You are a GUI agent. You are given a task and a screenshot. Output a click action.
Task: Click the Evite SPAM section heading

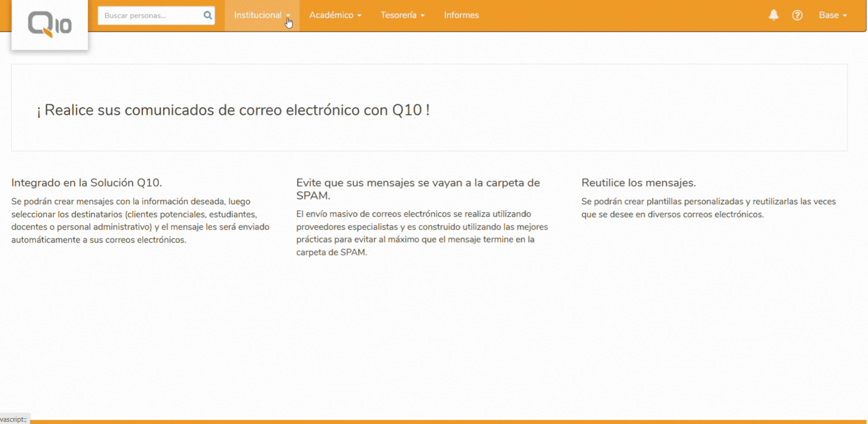417,189
